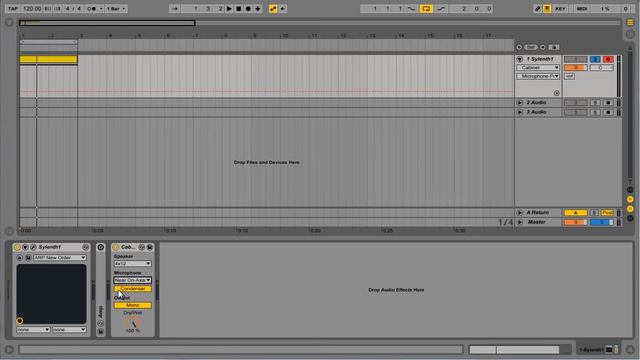
Task: Toggle the Sylenth1 Device Activator
Action: coord(17,247)
